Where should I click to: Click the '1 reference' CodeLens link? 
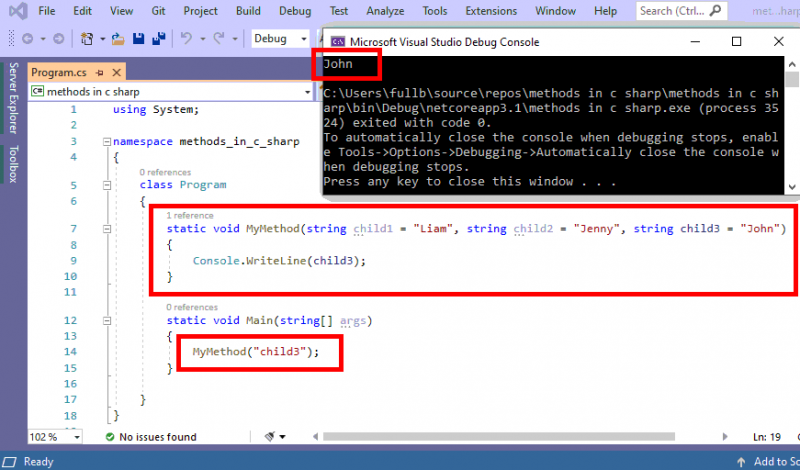click(189, 215)
